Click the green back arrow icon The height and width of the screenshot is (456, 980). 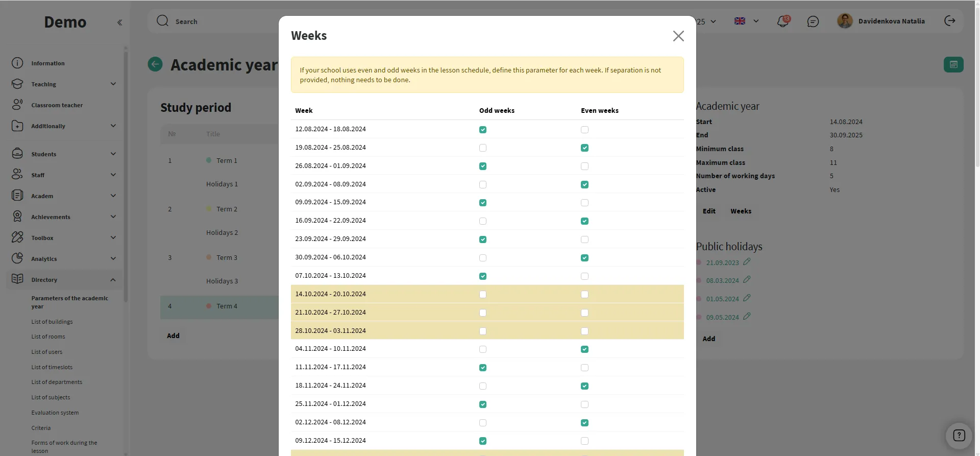click(x=155, y=64)
